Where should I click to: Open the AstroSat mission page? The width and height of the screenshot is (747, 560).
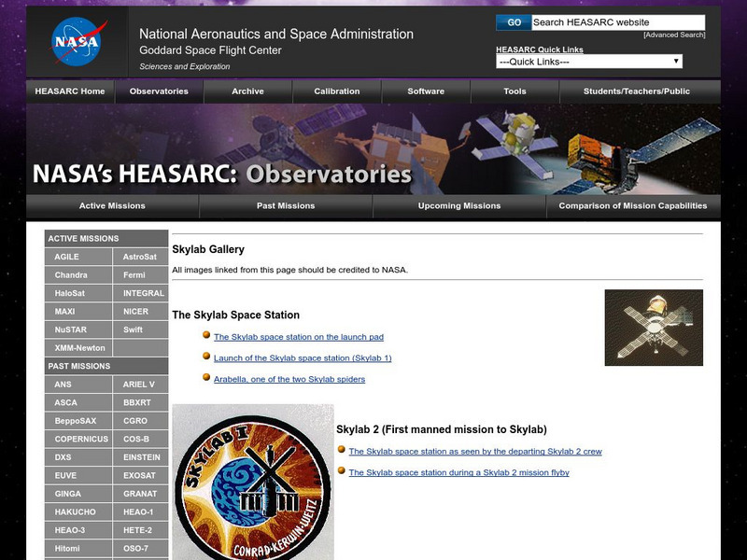coord(141,257)
